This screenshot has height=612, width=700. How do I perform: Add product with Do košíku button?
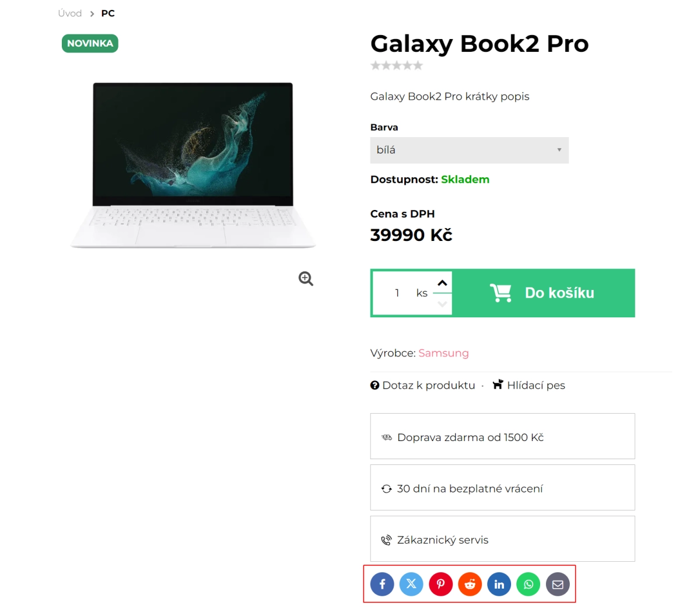pos(543,293)
